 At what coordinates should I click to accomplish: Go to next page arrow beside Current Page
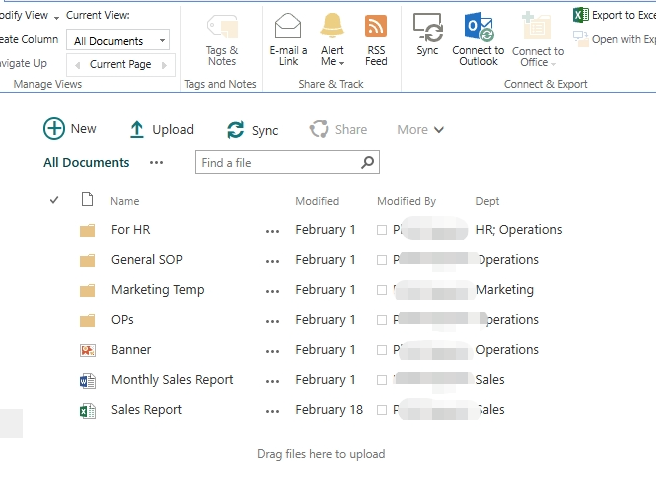[164, 65]
